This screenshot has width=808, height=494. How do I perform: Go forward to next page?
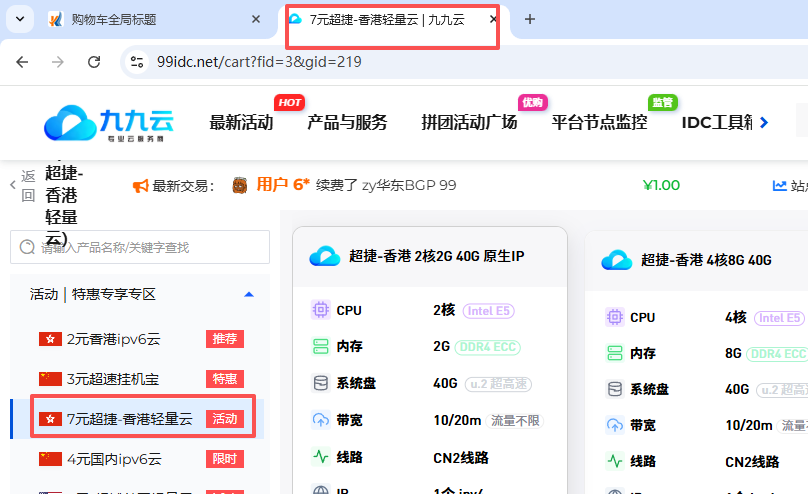[x=58, y=62]
